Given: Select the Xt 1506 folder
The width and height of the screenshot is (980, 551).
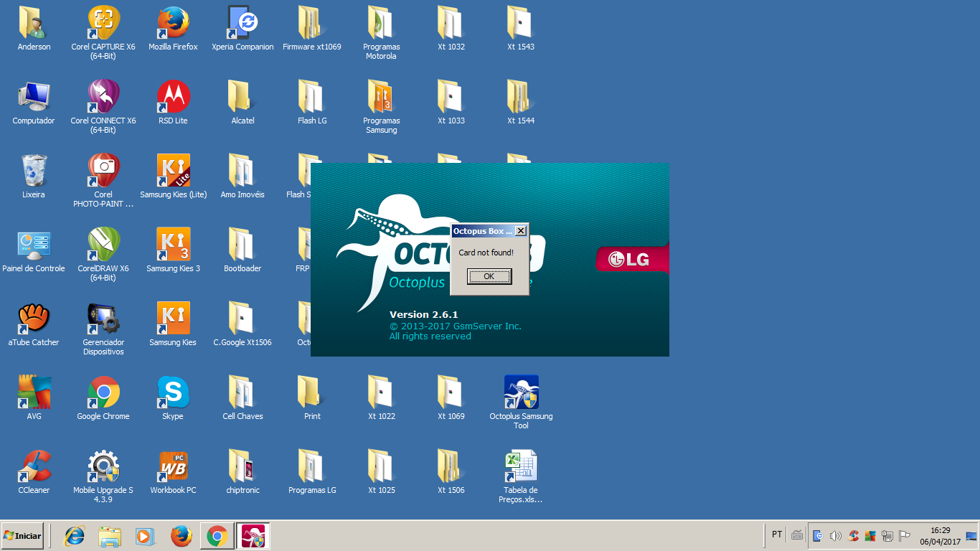Looking at the screenshot, I should pyautogui.click(x=451, y=472).
